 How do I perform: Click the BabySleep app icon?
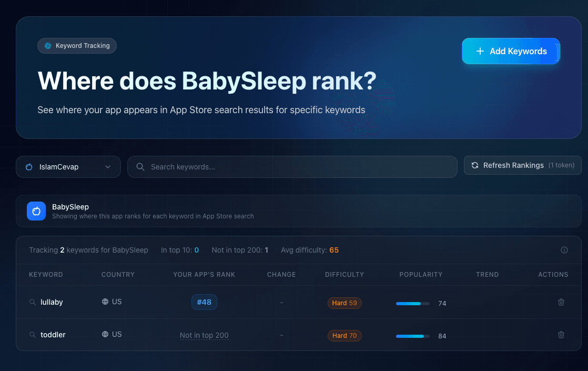(36, 210)
